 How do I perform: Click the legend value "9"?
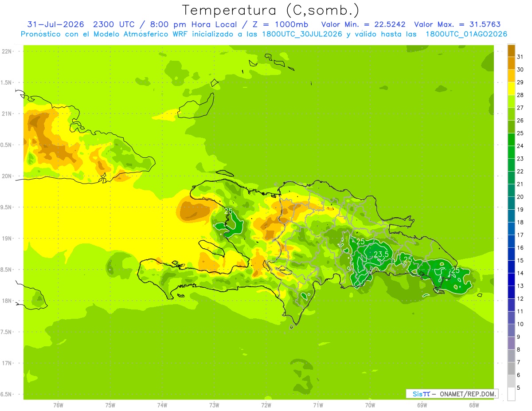pos(519,337)
